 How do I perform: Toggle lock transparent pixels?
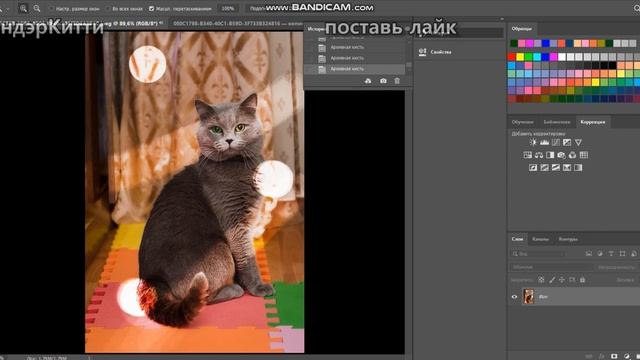click(541, 280)
